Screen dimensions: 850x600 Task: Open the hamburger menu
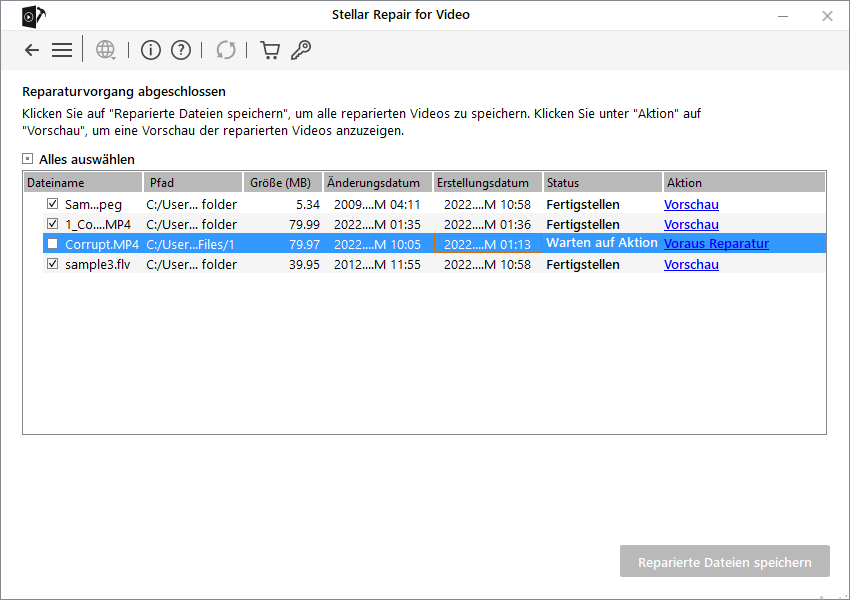click(x=62, y=50)
